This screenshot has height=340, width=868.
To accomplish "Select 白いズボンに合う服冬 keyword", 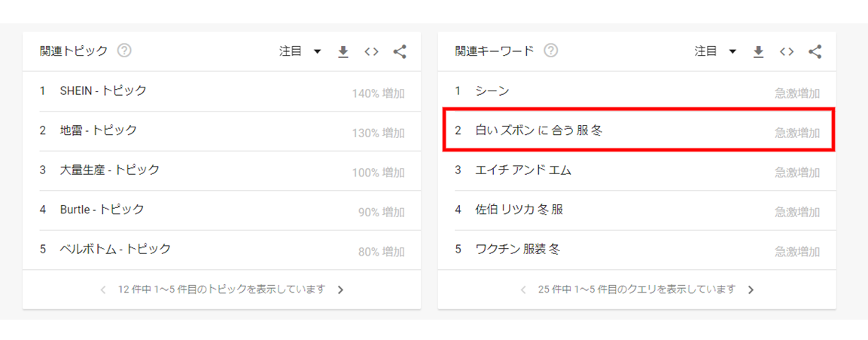I will 539,130.
